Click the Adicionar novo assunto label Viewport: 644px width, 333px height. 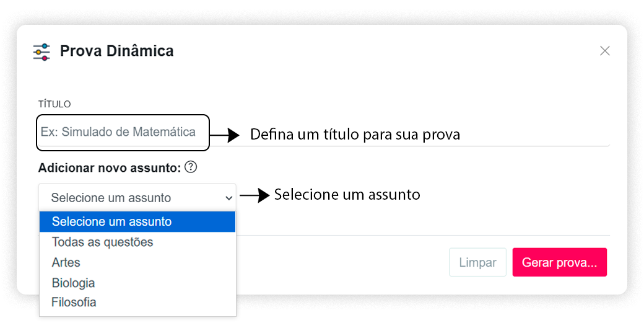(109, 167)
